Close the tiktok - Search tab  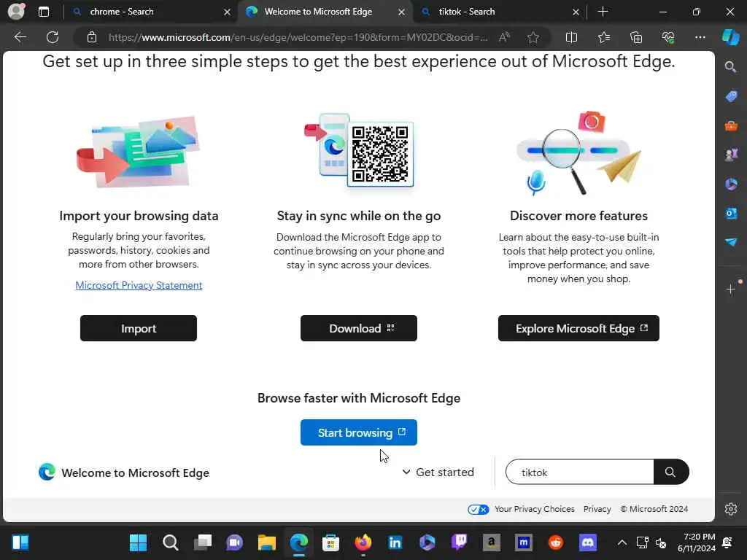coord(576,12)
